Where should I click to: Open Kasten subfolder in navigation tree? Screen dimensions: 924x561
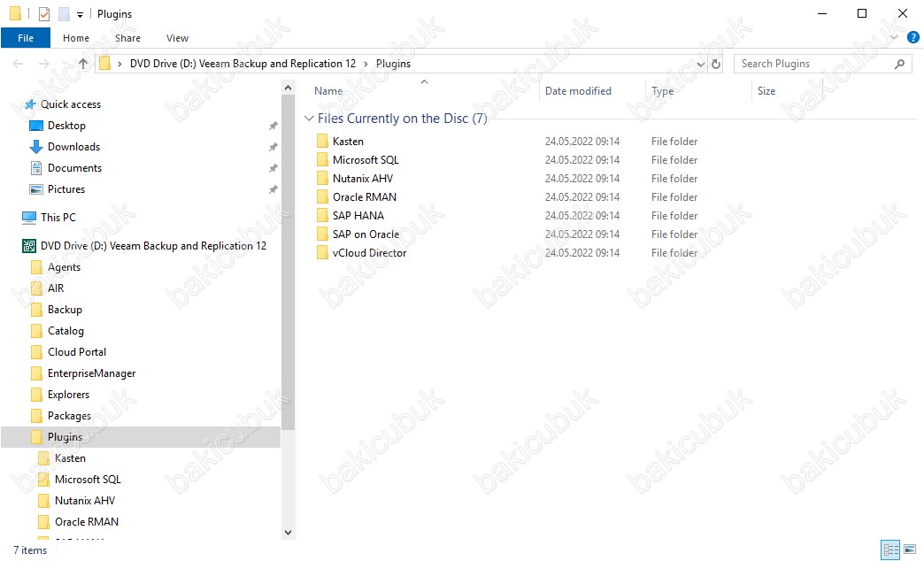pos(70,457)
